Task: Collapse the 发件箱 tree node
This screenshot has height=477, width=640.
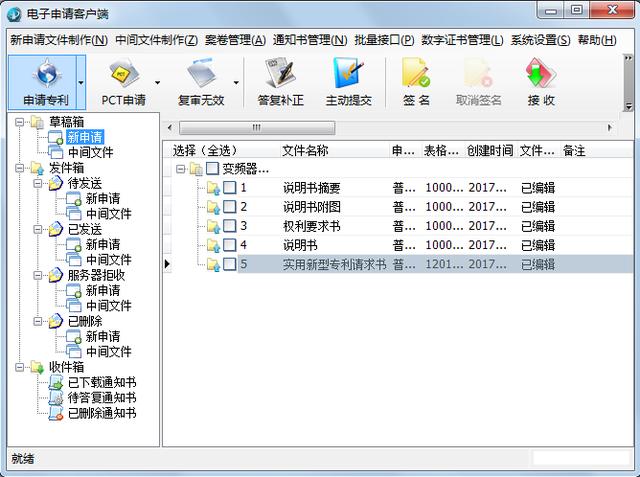Action: pos(19,168)
